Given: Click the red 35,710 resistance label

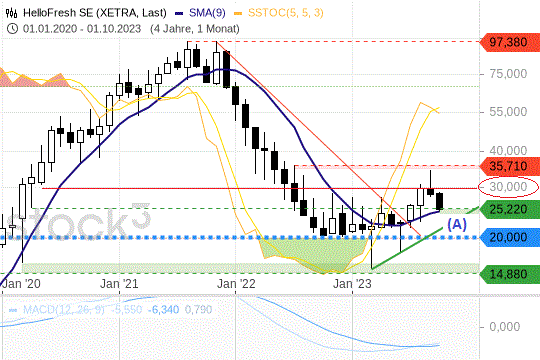Looking at the screenshot, I should coord(510,166).
